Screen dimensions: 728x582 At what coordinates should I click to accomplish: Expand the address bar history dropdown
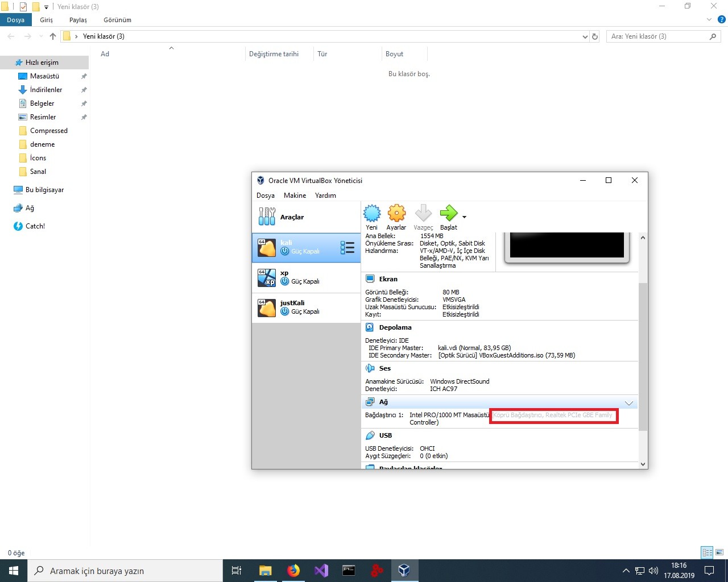pos(585,36)
